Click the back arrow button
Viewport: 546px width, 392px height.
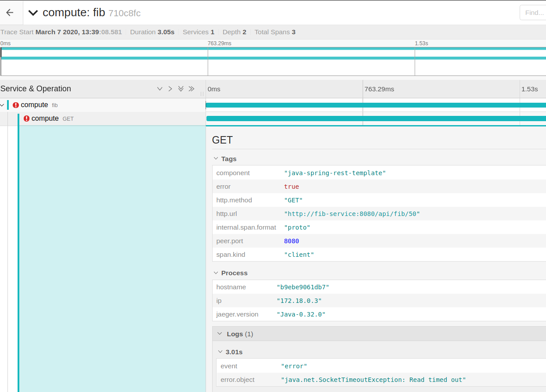click(x=10, y=12)
